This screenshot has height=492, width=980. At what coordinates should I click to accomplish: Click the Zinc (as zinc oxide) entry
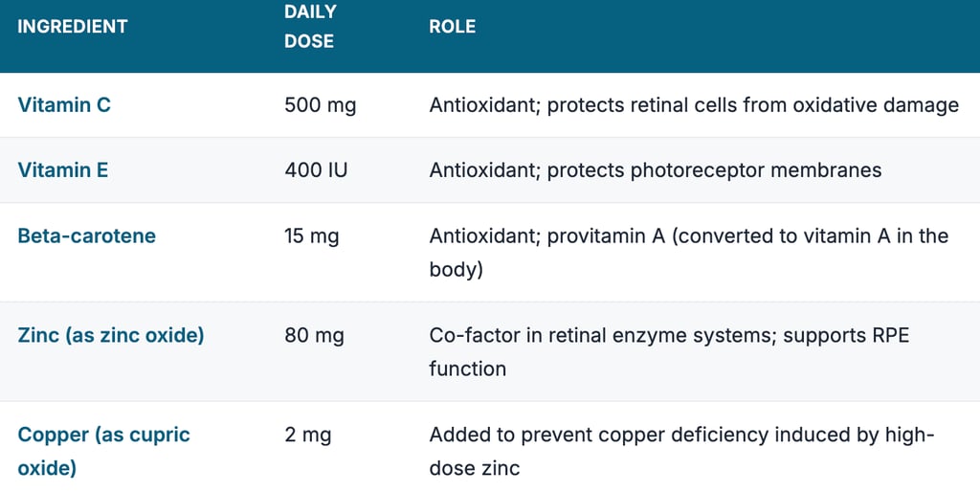point(111,335)
